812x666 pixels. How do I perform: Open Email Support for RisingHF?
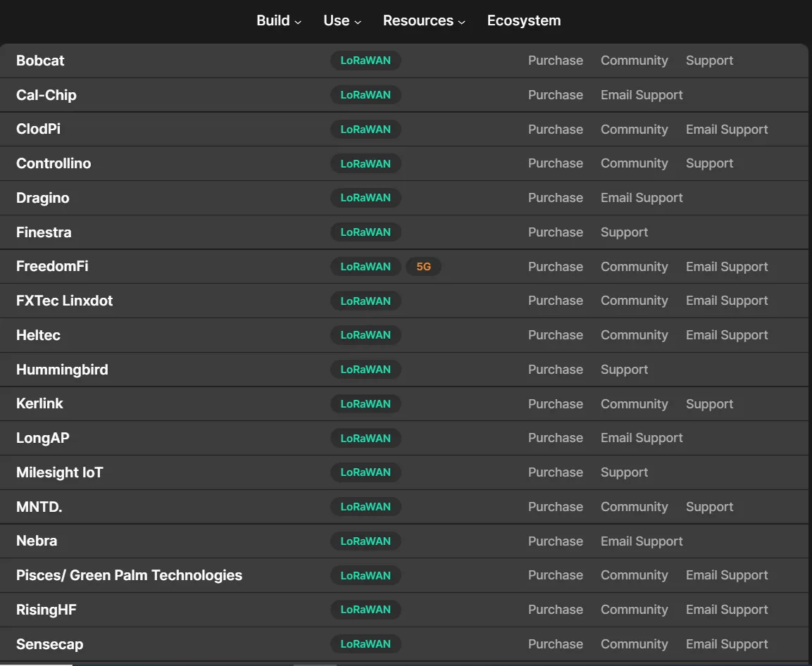pyautogui.click(x=727, y=610)
